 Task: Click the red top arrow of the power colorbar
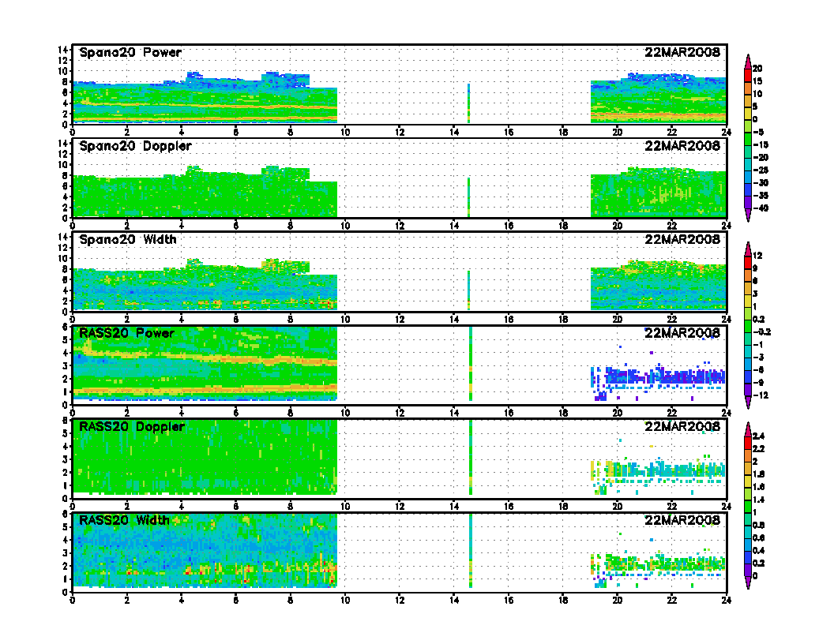[747, 59]
